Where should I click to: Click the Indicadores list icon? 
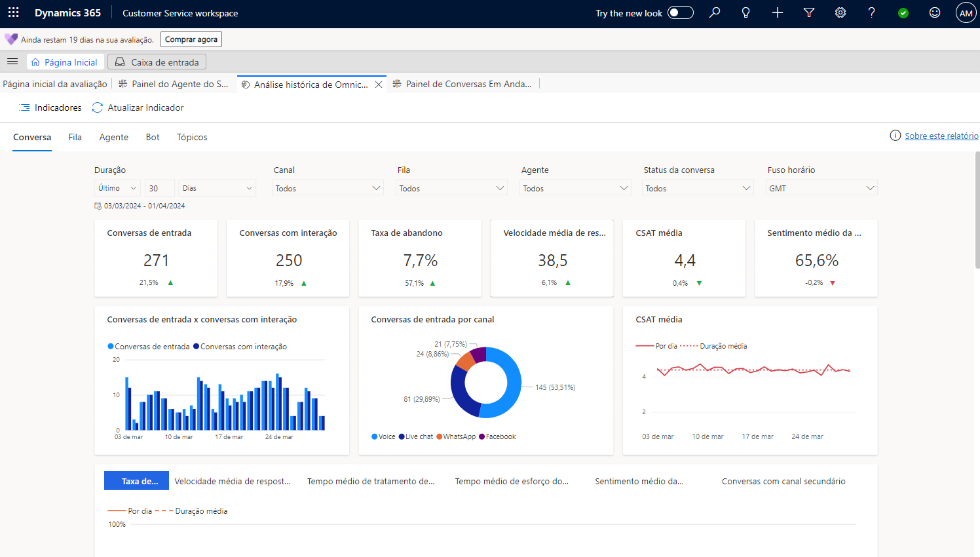(x=25, y=107)
